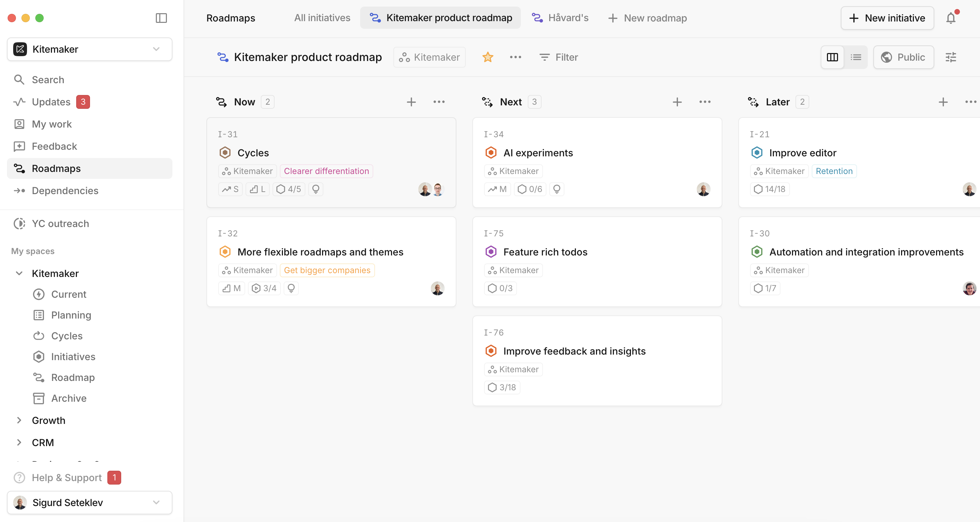Open notifications bell
The image size is (980, 522).
tap(951, 18)
